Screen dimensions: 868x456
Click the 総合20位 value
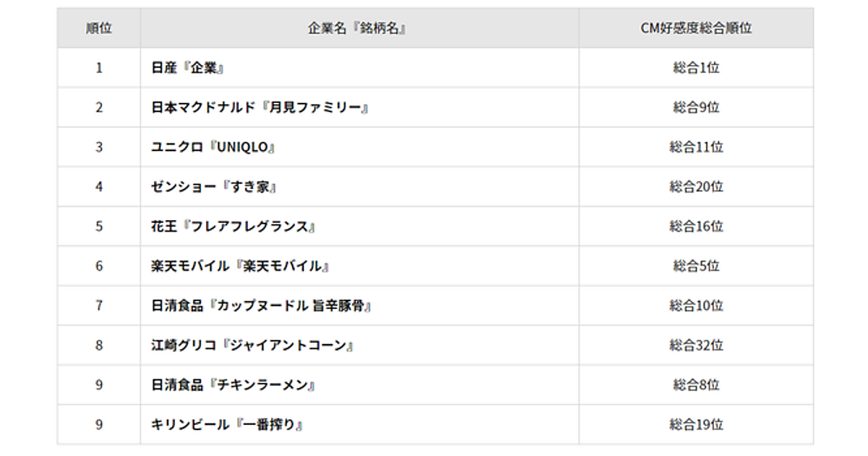tap(696, 187)
